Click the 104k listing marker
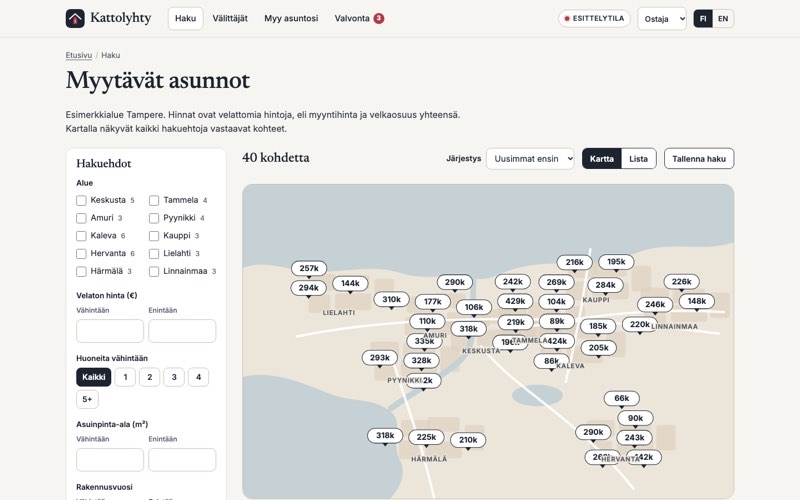The width and height of the screenshot is (800, 500). coord(557,302)
